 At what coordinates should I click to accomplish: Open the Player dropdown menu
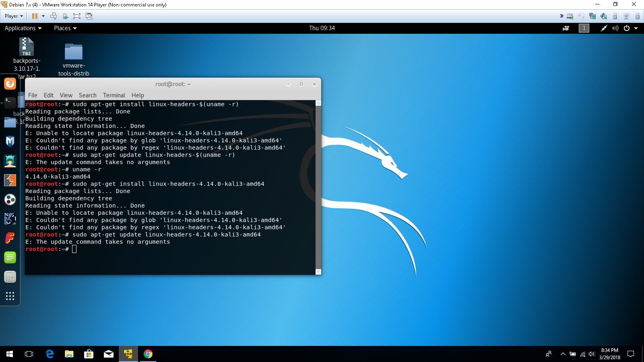point(14,16)
